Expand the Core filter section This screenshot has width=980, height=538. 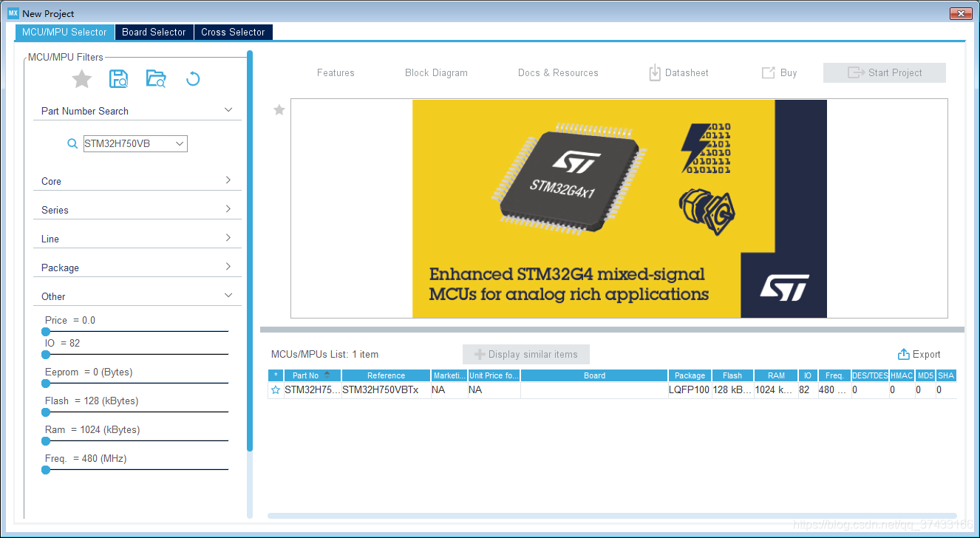click(137, 180)
